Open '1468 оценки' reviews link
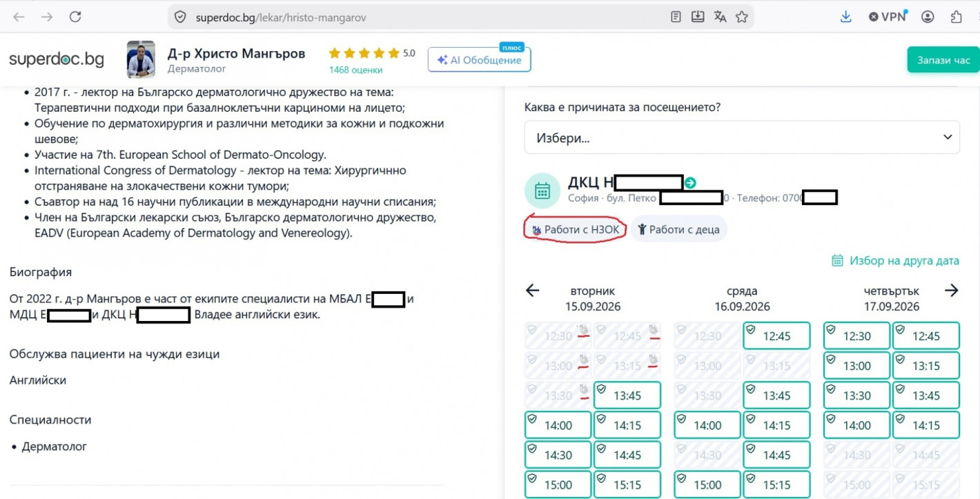Image resolution: width=980 pixels, height=499 pixels. click(x=355, y=70)
